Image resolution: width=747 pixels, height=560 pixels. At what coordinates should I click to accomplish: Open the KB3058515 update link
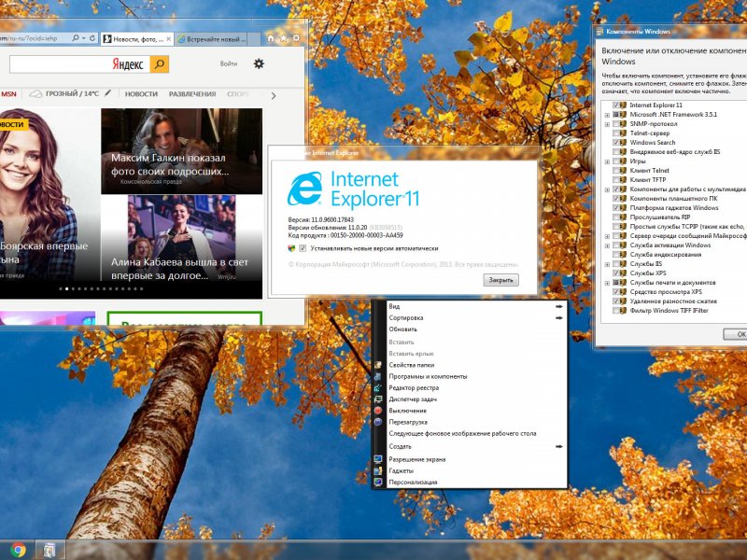click(x=386, y=228)
